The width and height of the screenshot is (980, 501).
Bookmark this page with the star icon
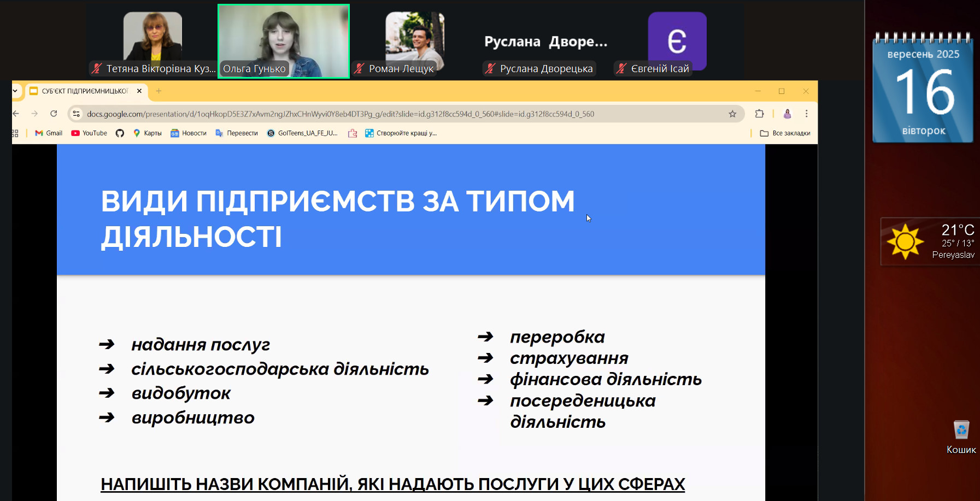pos(732,114)
